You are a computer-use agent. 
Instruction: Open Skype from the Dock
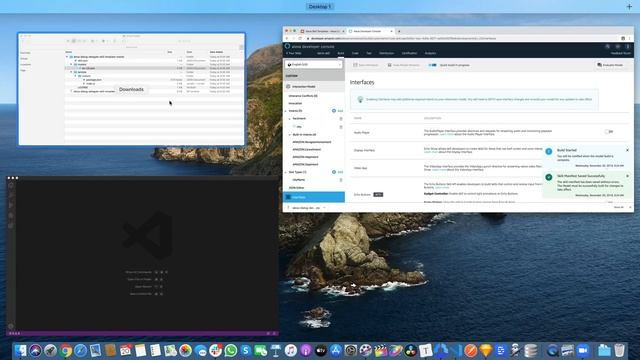coord(245,350)
